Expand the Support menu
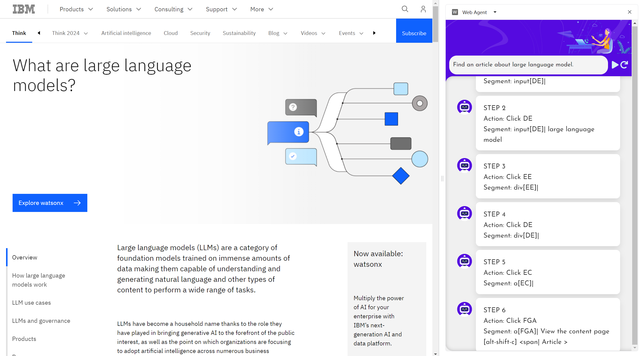The width and height of the screenshot is (644, 356). [221, 9]
